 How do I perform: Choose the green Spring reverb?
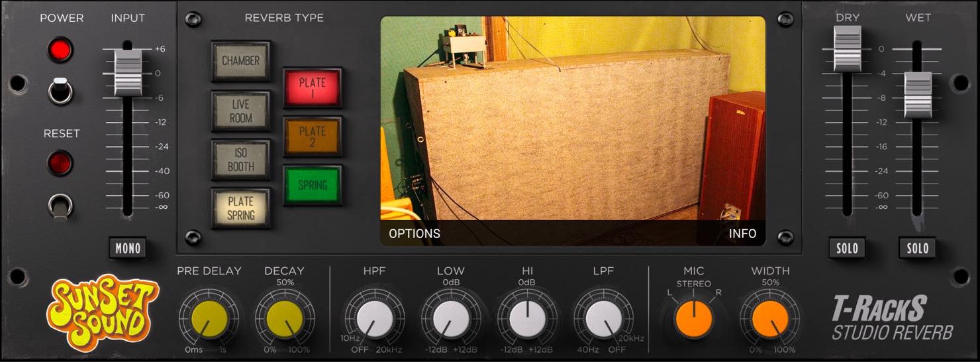[313, 186]
